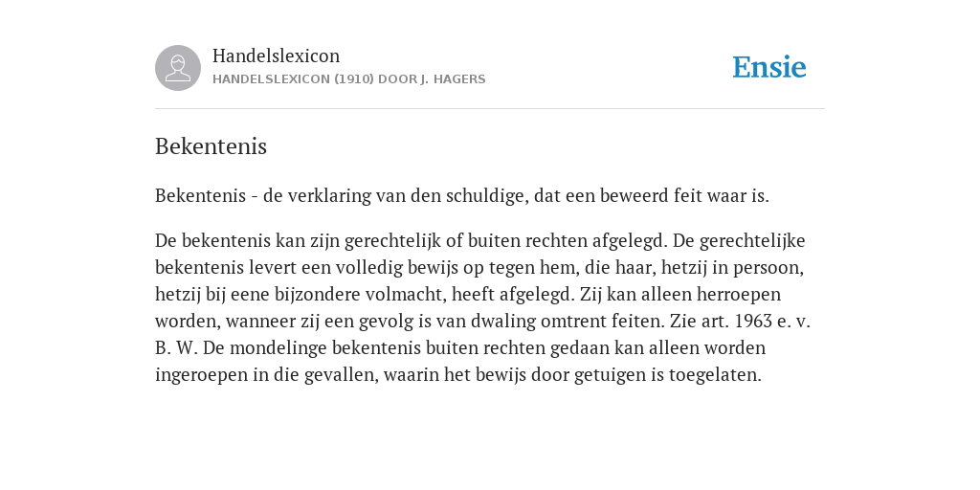
Task: Click the first definition sentence about schuldige
Action: [x=462, y=195]
